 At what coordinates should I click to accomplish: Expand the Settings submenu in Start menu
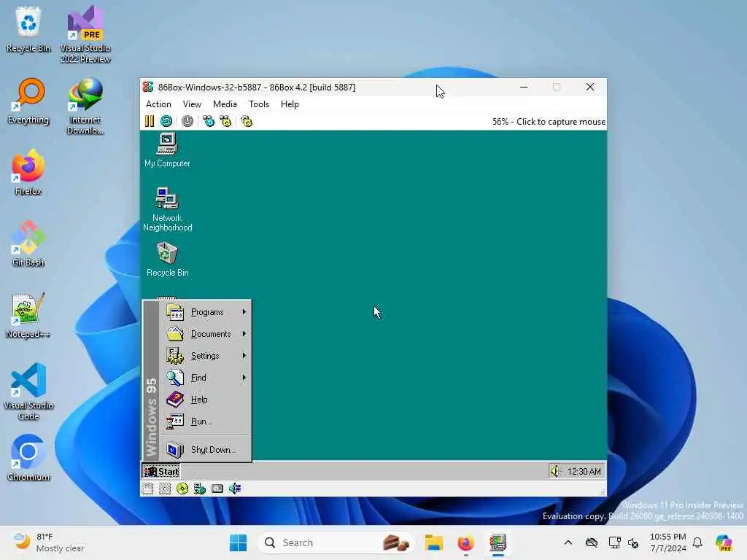[x=205, y=356]
